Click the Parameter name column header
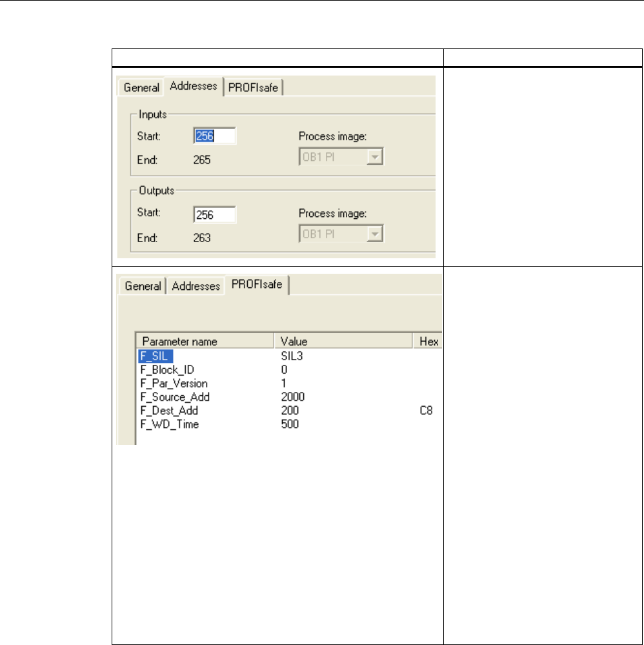Screen dimensions: 644x645 tap(205, 341)
